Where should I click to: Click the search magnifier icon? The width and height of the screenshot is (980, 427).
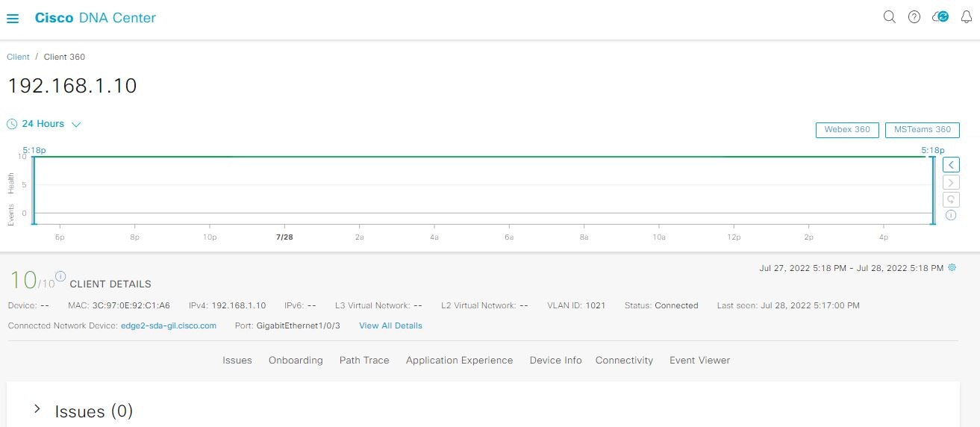[889, 17]
